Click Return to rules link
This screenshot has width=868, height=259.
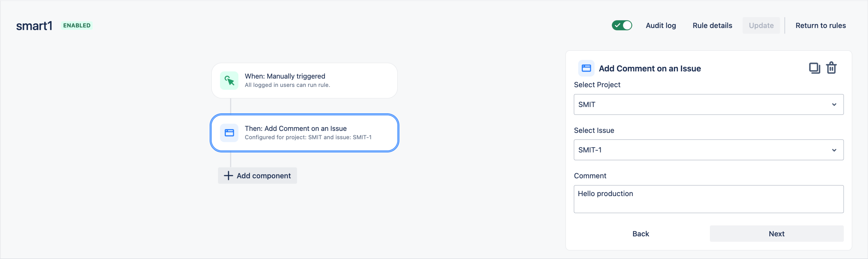(820, 26)
